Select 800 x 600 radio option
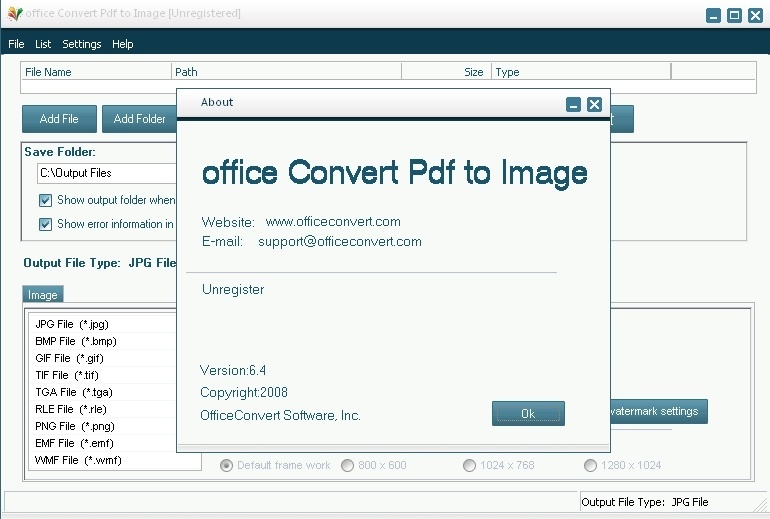Image resolution: width=770 pixels, height=519 pixels. pos(347,465)
